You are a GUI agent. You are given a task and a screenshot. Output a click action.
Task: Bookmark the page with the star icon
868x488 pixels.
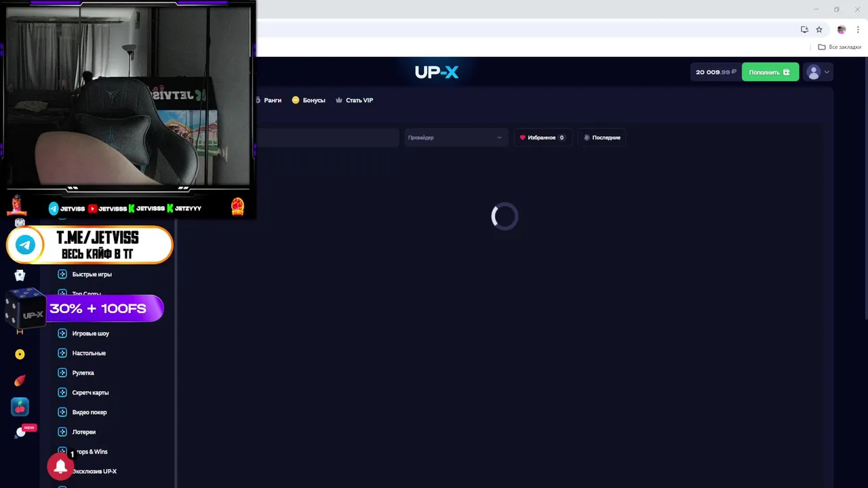click(x=818, y=29)
